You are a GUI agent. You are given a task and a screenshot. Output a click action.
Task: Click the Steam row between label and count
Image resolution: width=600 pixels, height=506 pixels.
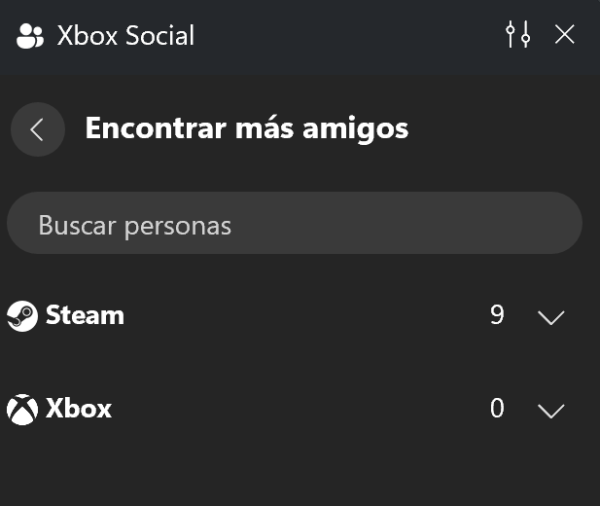(306, 316)
